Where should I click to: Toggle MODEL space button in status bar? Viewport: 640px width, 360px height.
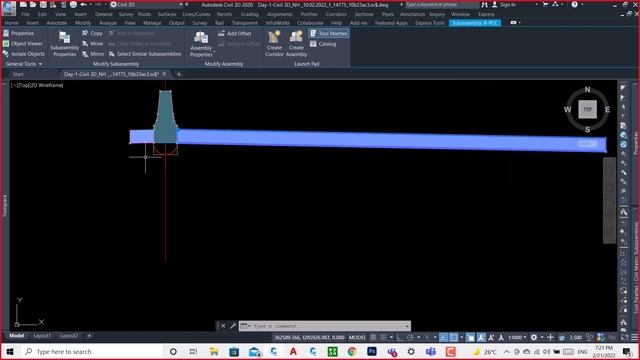tap(357, 338)
